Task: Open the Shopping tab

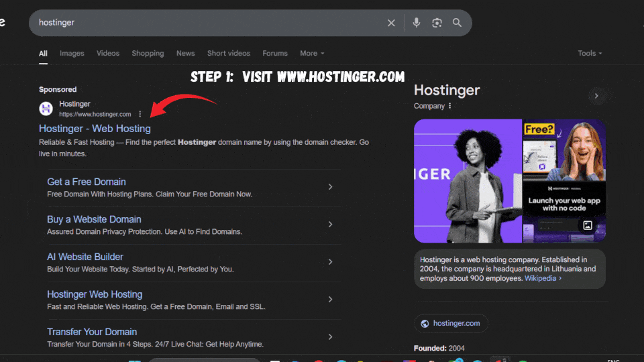Action: click(148, 54)
